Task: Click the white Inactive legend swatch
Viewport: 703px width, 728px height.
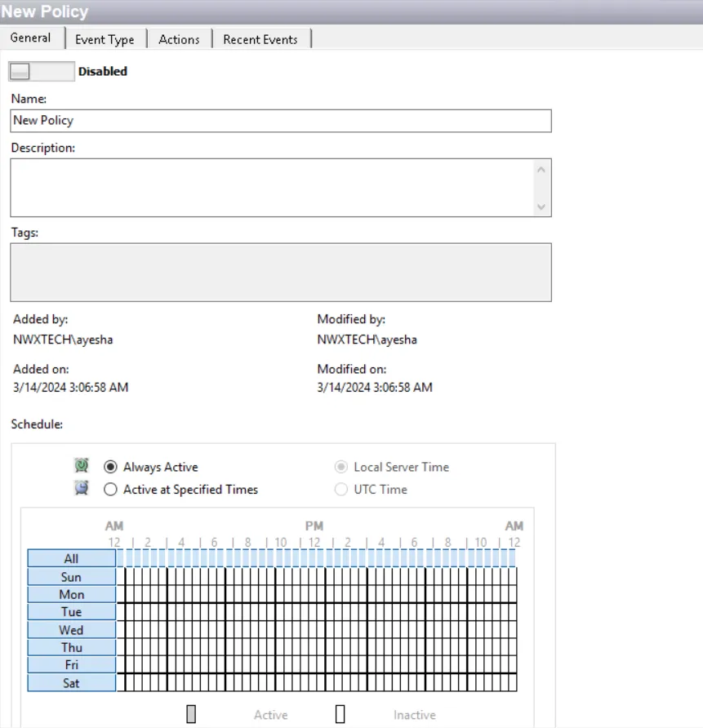Action: pyautogui.click(x=340, y=714)
